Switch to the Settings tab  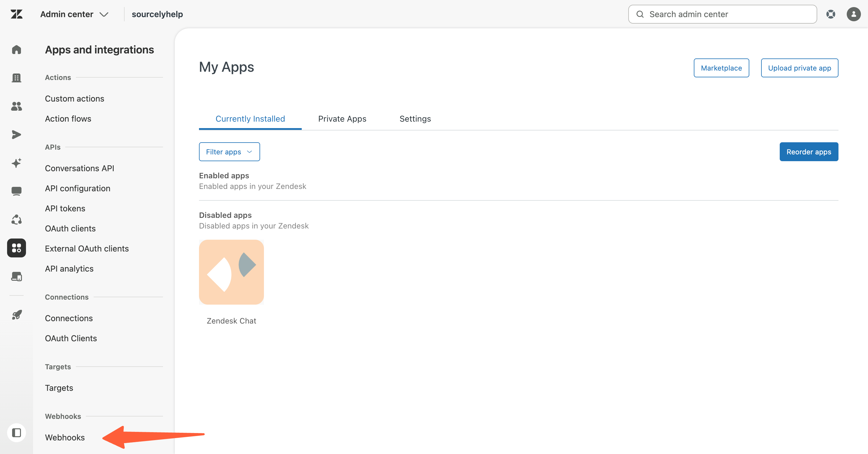[x=415, y=119]
